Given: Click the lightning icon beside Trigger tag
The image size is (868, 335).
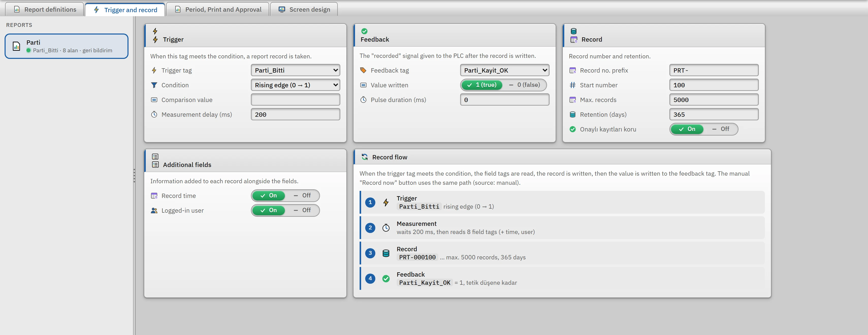Looking at the screenshot, I should coord(154,70).
